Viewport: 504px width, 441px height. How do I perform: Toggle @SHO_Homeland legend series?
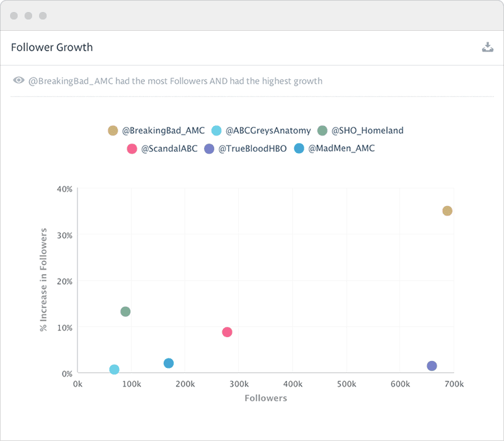pos(360,130)
